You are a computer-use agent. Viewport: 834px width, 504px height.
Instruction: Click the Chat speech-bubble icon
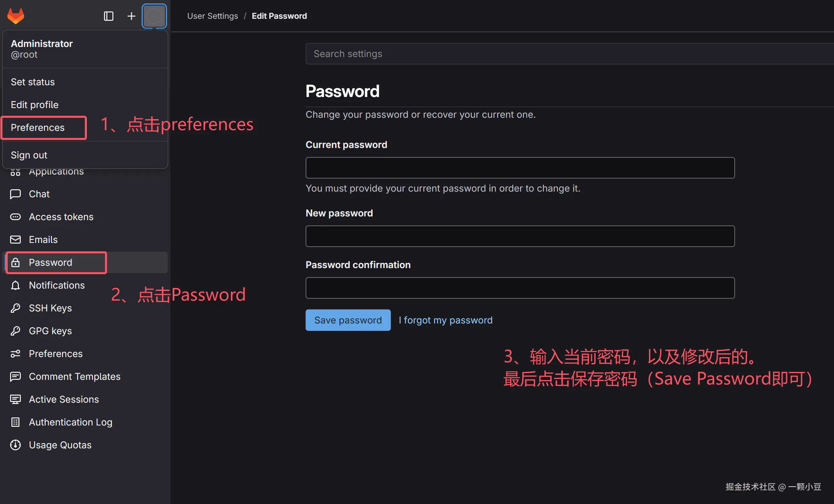pos(15,194)
